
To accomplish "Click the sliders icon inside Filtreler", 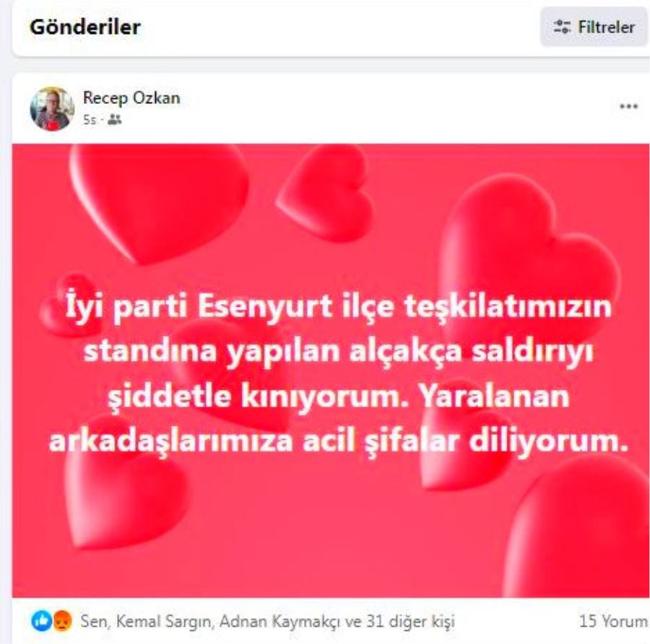I will 562,27.
